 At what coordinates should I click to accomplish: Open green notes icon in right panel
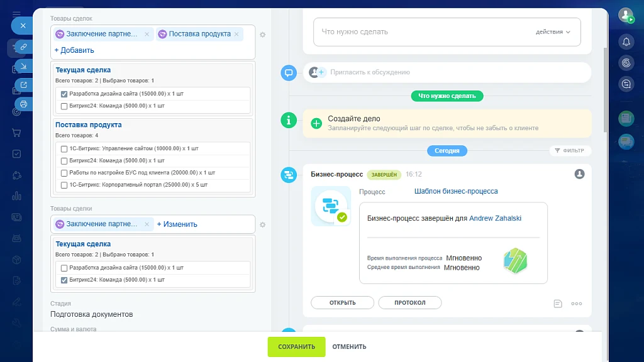(626, 119)
